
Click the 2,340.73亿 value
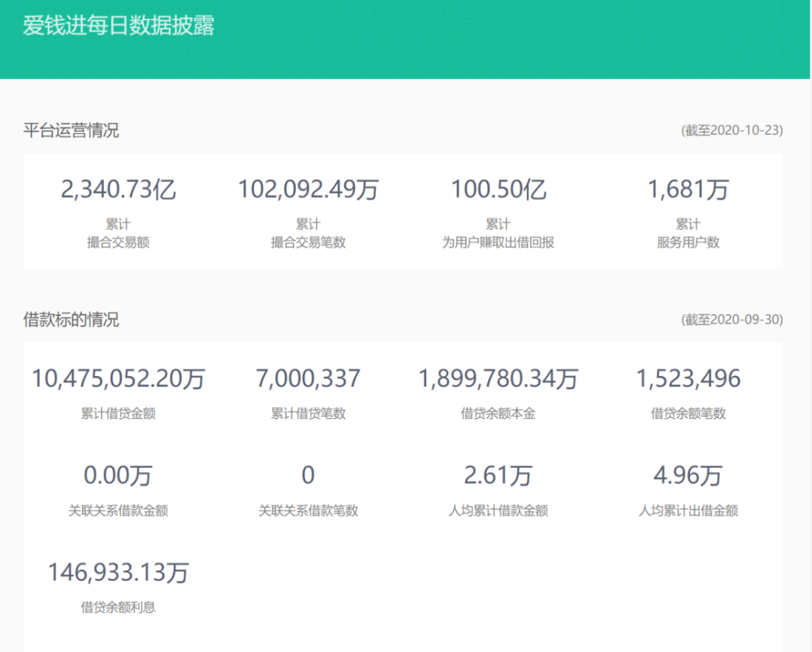(x=119, y=189)
